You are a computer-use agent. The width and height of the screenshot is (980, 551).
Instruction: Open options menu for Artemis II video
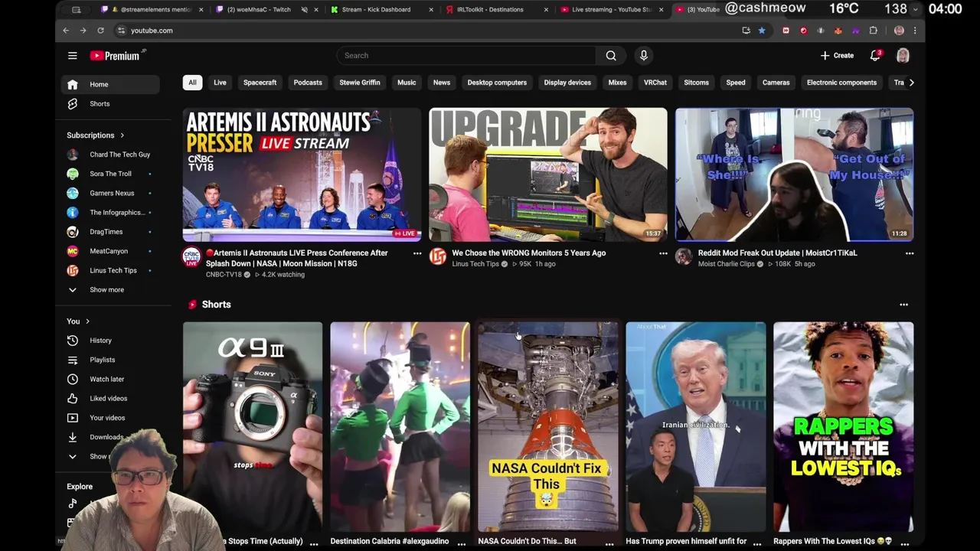417,253
